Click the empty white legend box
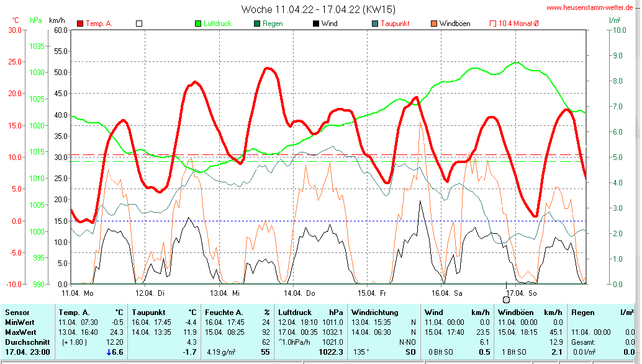The height and width of the screenshot is (364, 642). 139,24
